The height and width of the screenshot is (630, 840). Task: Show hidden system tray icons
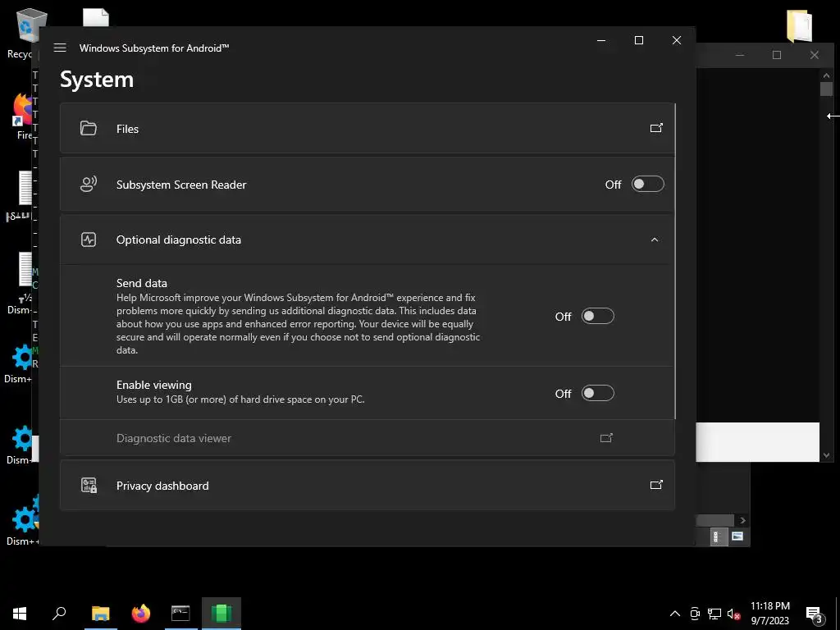coord(675,614)
